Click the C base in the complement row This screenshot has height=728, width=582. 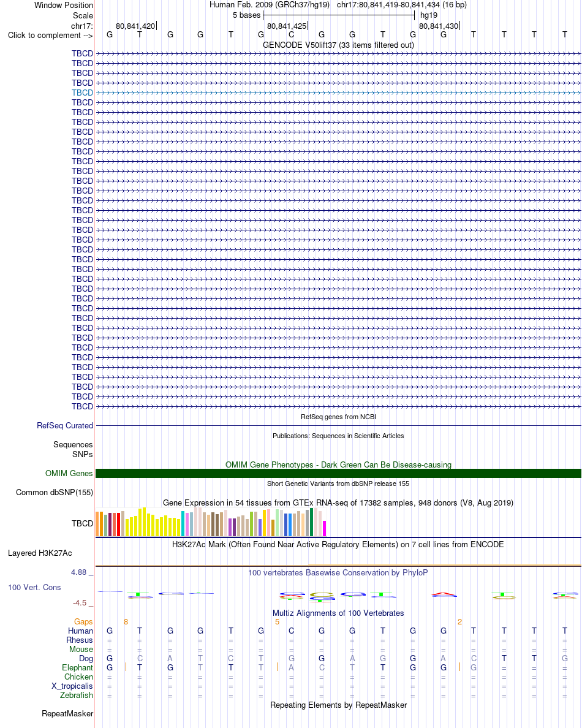[x=291, y=35]
